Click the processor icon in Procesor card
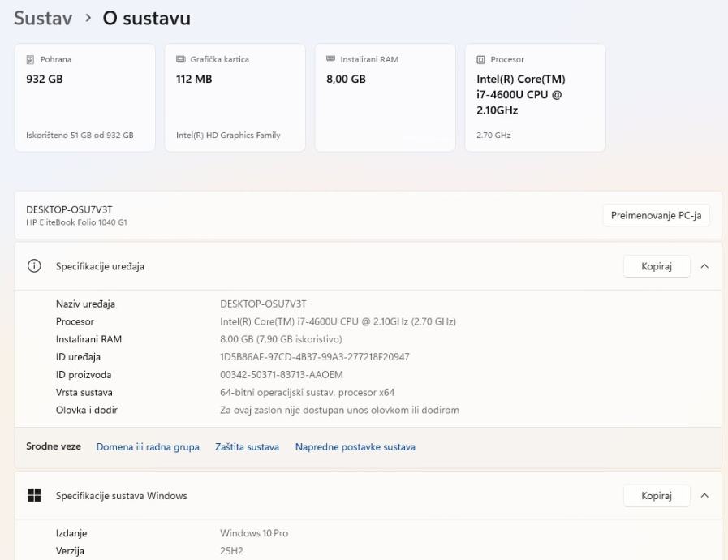The height and width of the screenshot is (560, 728). (x=480, y=59)
